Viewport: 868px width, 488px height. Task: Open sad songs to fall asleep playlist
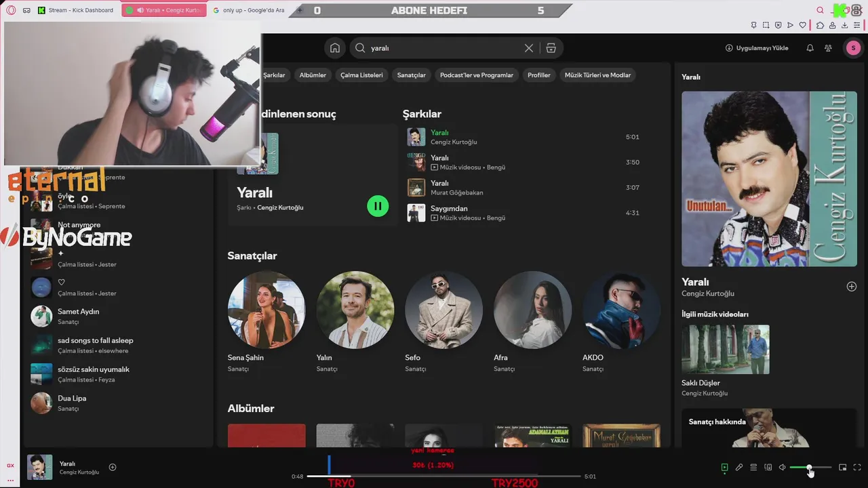119,345
